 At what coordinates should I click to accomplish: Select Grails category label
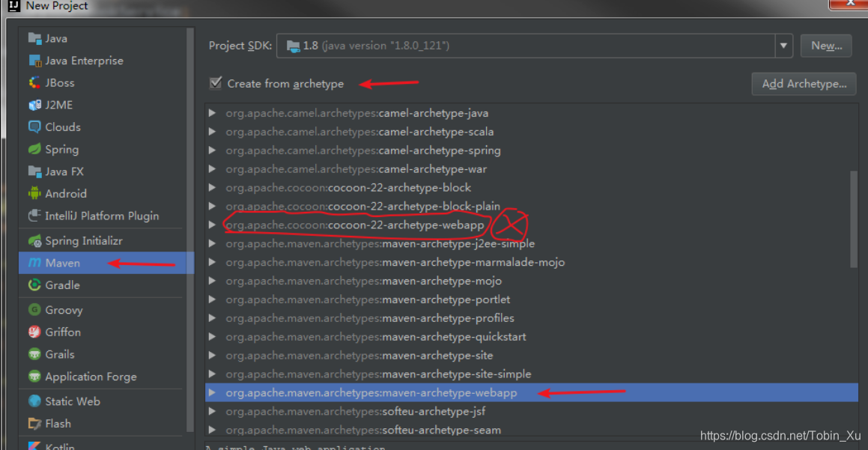coord(60,354)
